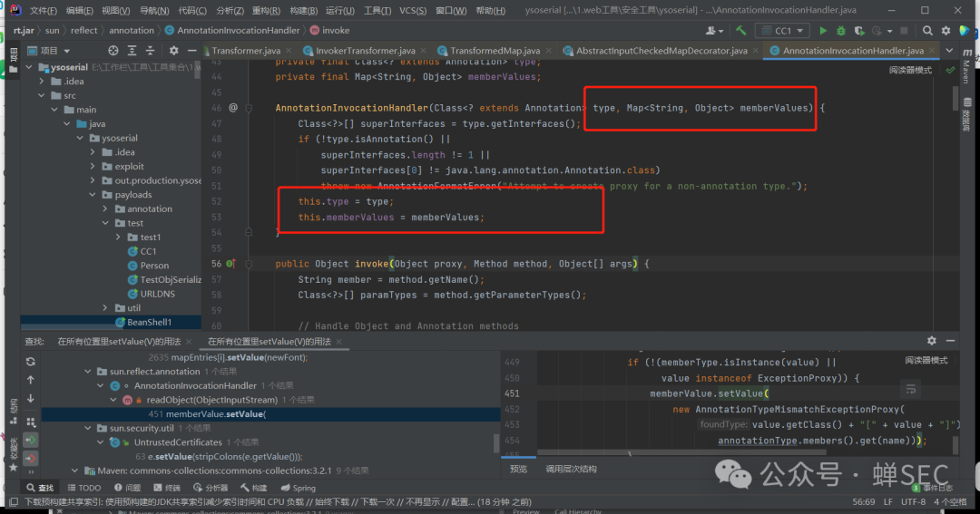The image size is (980, 514).
Task: Open Search Everywhere magnifier icon
Action: [x=927, y=31]
